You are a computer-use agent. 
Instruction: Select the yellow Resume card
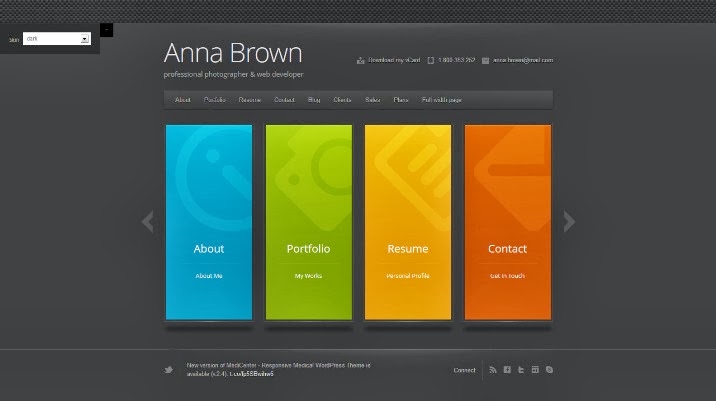coord(408,222)
